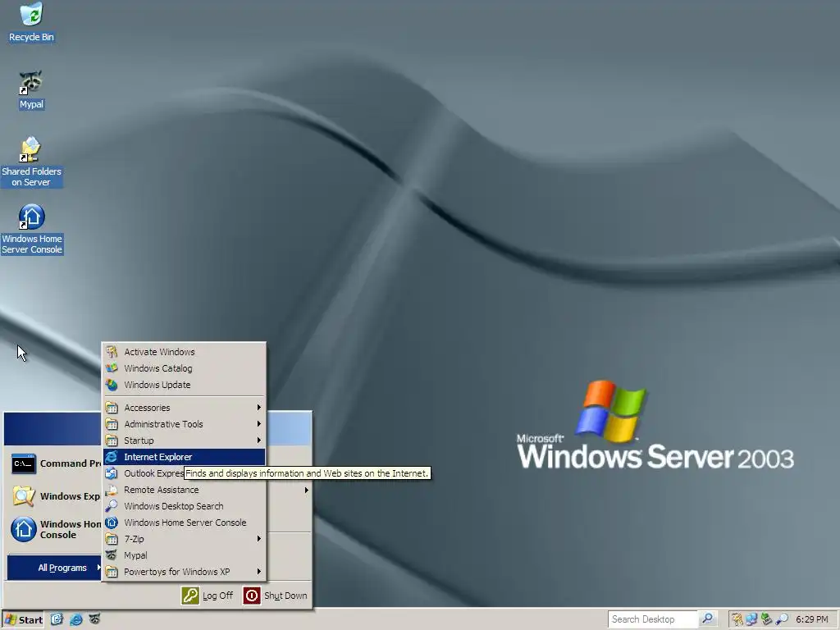Screen dimensions: 840x630
Task: Open Outlook Express from the programs submenu
Action: tap(144, 473)
